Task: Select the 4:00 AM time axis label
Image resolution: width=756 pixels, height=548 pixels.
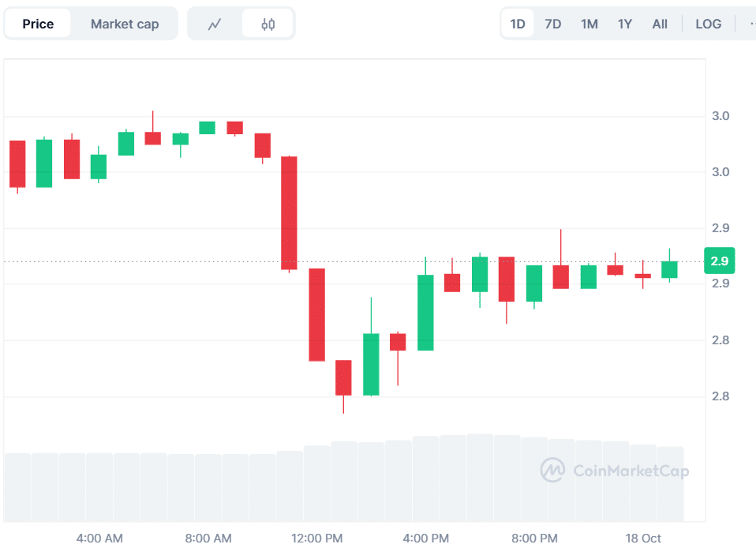Action: tap(99, 539)
